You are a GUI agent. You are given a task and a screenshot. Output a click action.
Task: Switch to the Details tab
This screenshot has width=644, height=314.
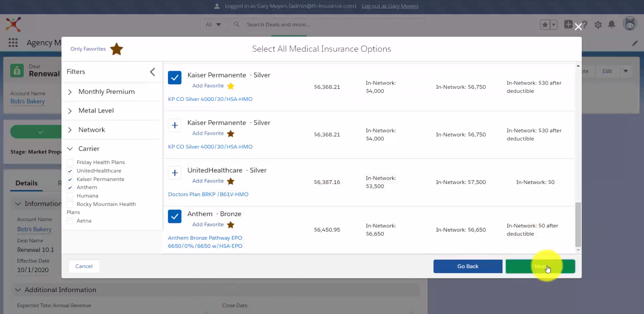pos(26,183)
